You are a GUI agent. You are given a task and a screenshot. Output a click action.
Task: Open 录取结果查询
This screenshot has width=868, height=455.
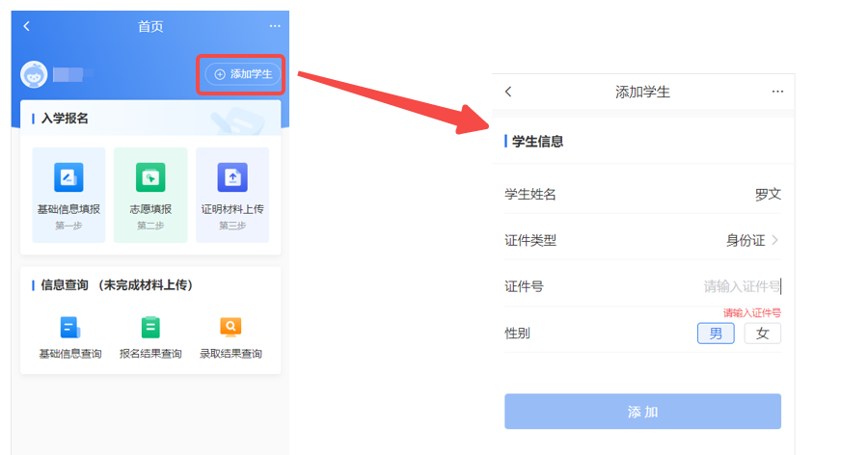click(x=231, y=337)
